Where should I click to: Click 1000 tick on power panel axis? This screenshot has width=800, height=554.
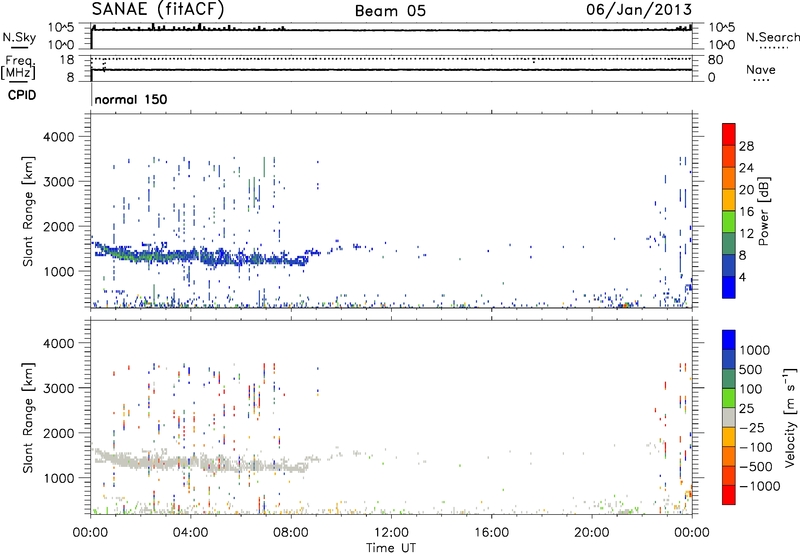[59, 271]
